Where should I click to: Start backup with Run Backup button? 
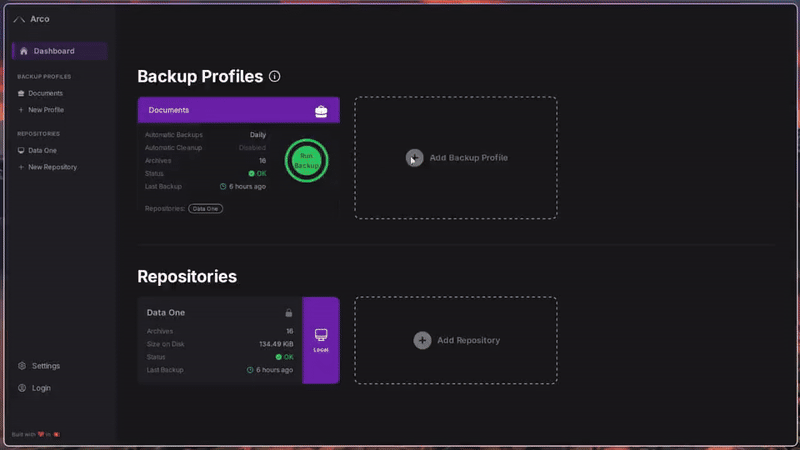[306, 161]
